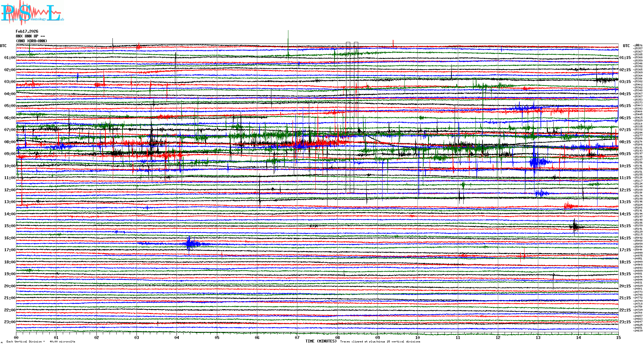
Task: Click the 23:00 hour label on the left axis
Action: (x=10, y=322)
